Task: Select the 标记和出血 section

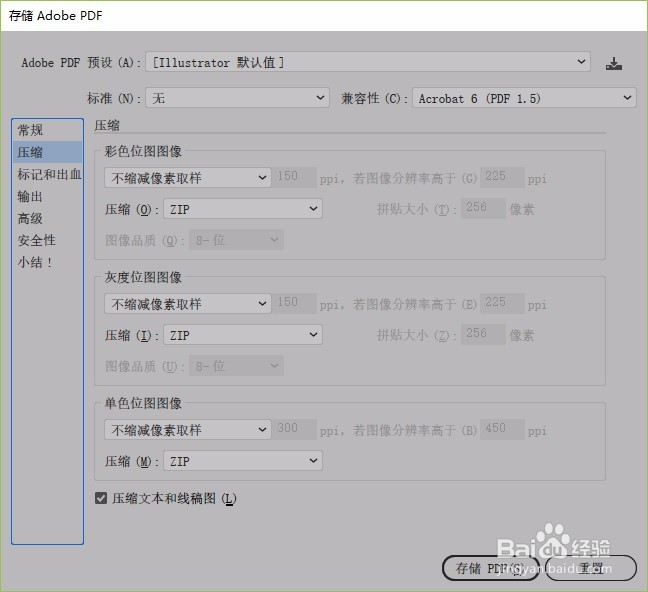Action: click(47, 174)
